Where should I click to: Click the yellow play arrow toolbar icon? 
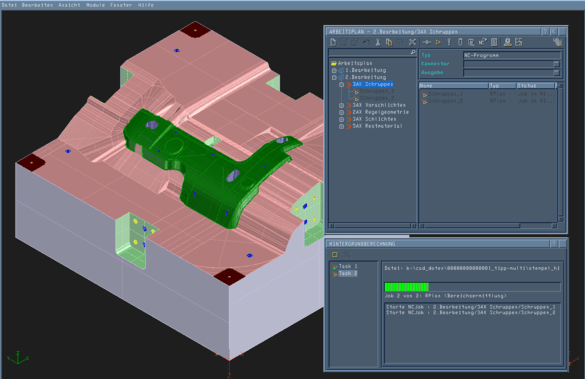point(438,43)
